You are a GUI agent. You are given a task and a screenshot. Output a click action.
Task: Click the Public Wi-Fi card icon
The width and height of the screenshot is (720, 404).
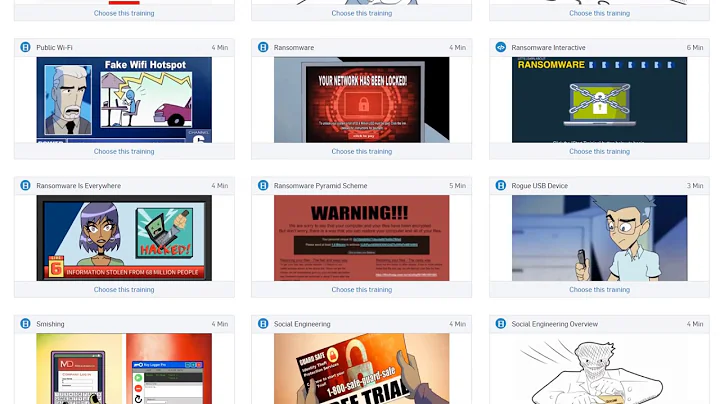point(25,47)
